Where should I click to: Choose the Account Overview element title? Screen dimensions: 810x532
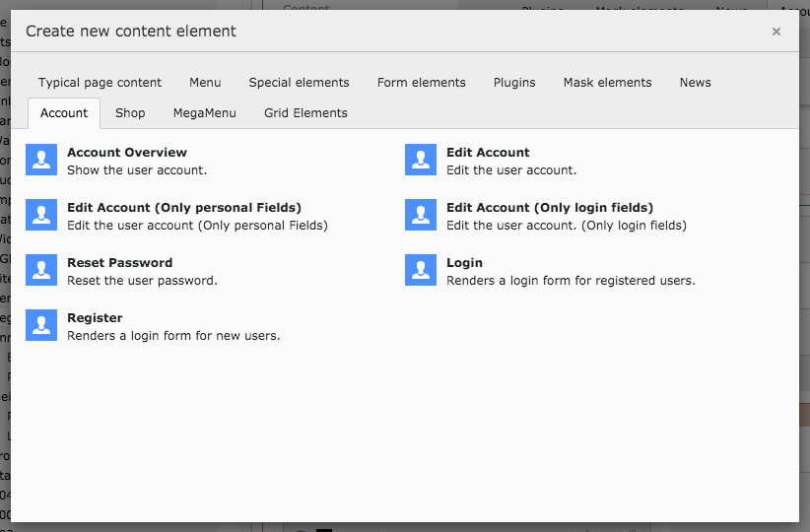coord(127,153)
